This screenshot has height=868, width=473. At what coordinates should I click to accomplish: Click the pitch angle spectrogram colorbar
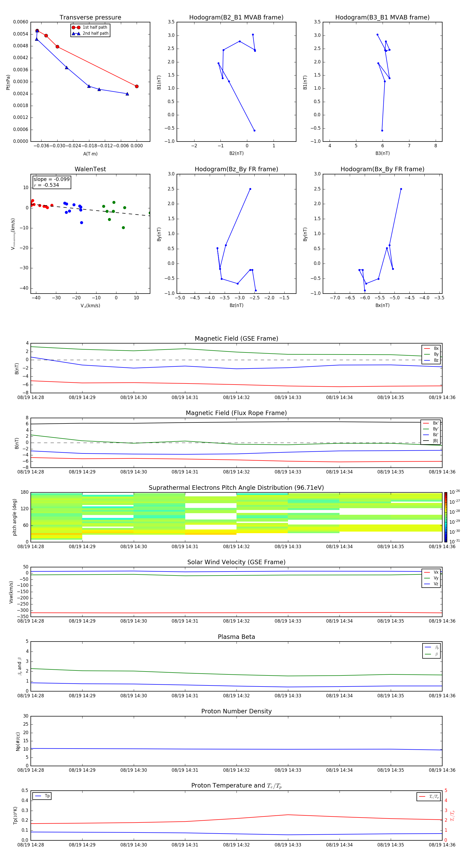pos(446,517)
